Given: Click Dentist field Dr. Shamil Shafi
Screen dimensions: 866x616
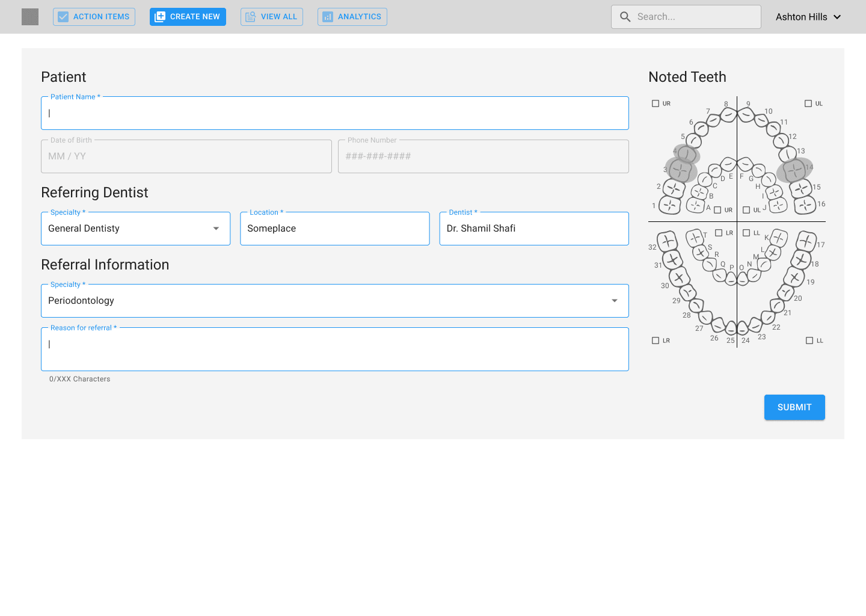Looking at the screenshot, I should tap(534, 229).
